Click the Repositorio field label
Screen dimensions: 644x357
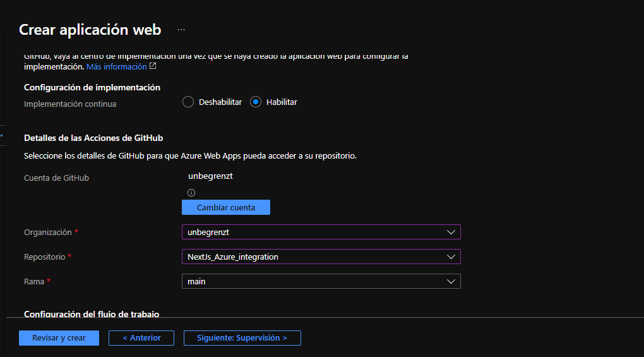point(44,257)
